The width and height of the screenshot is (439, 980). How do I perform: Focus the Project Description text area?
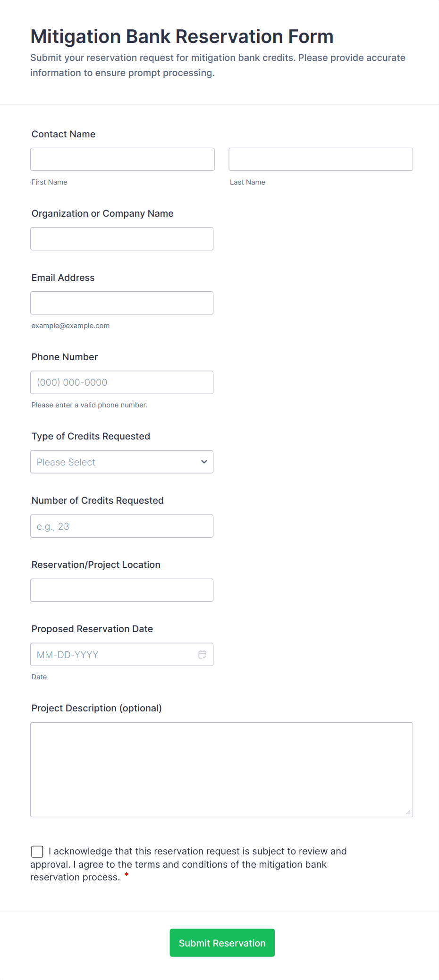[221, 769]
